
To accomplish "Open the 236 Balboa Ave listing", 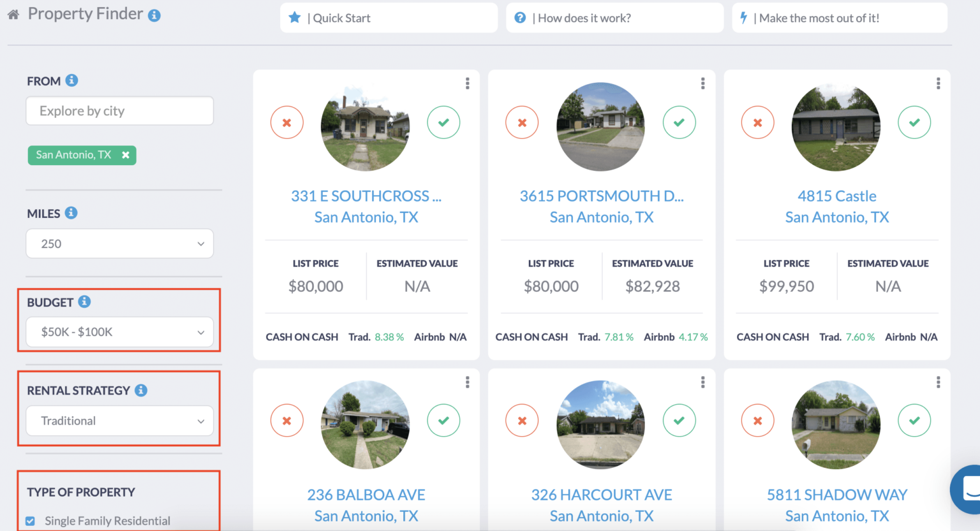I will point(366,494).
